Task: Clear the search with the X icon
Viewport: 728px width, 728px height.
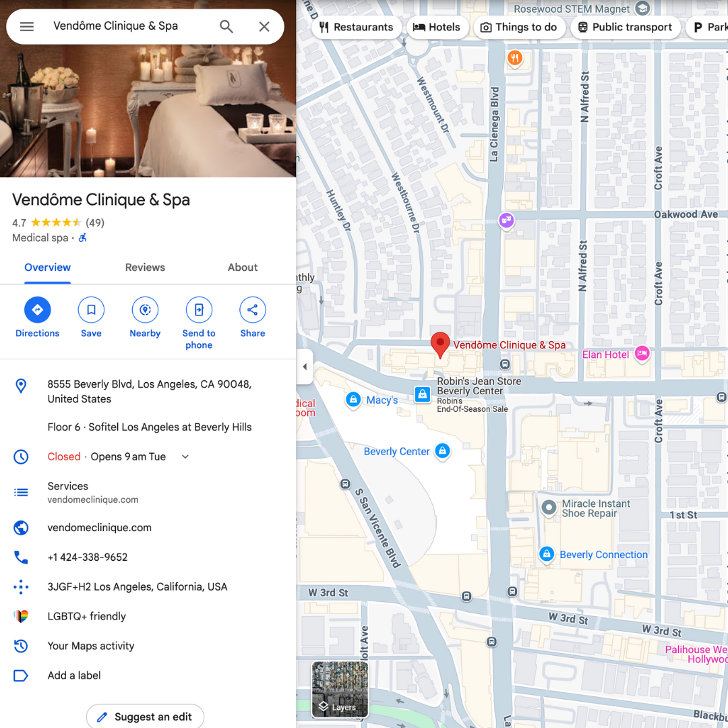Action: click(x=264, y=26)
